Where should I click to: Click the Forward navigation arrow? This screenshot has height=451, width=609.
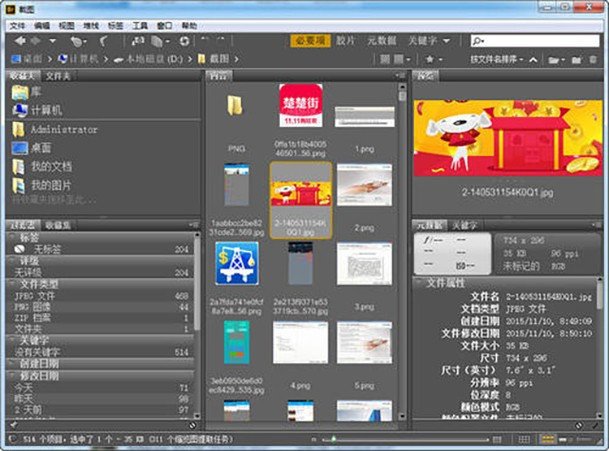(x=36, y=42)
